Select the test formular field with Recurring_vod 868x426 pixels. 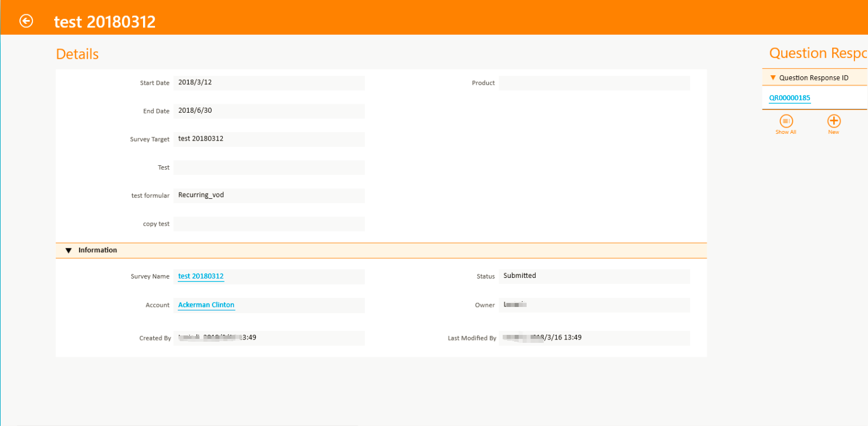(268, 195)
